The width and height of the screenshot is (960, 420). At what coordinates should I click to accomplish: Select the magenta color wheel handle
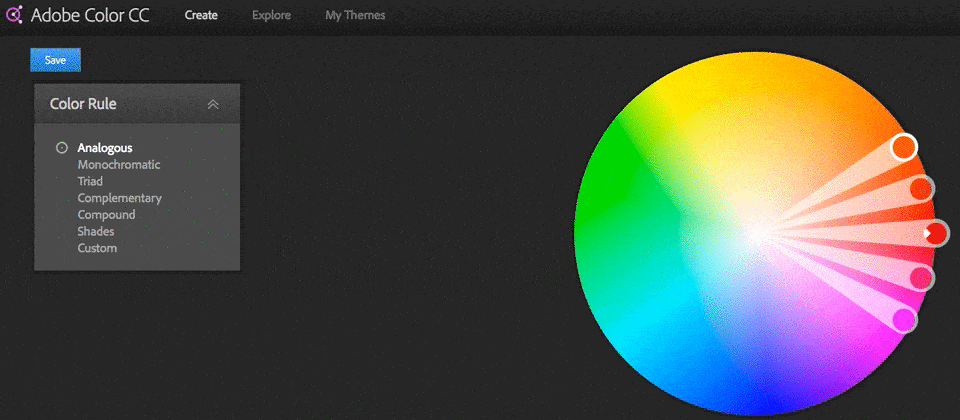coord(904,320)
